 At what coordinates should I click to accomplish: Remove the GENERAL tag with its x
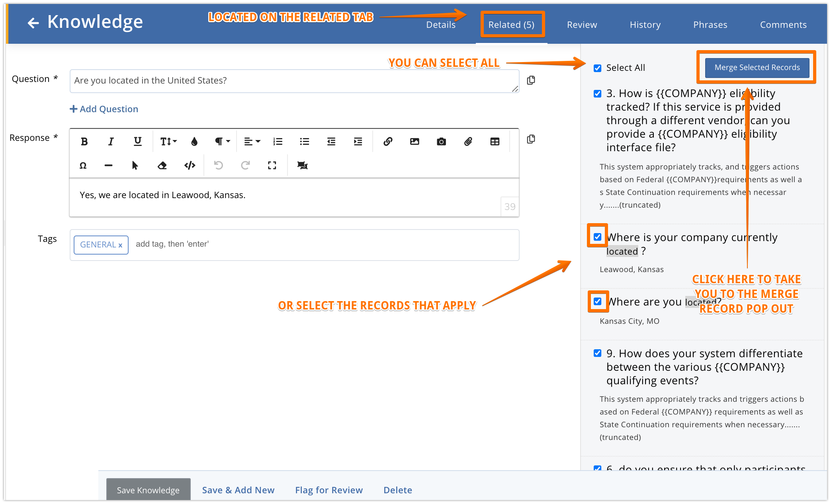(120, 245)
